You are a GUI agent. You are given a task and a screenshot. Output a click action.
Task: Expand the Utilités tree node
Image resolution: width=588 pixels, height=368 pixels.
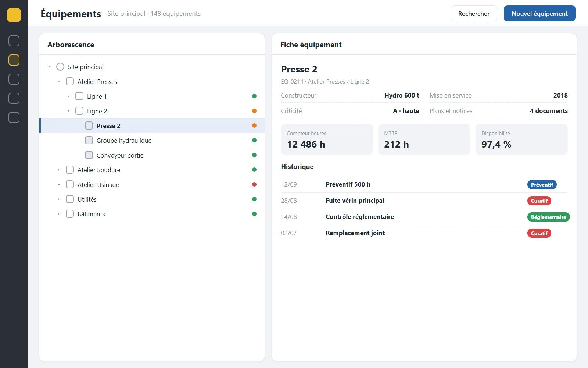(59, 199)
